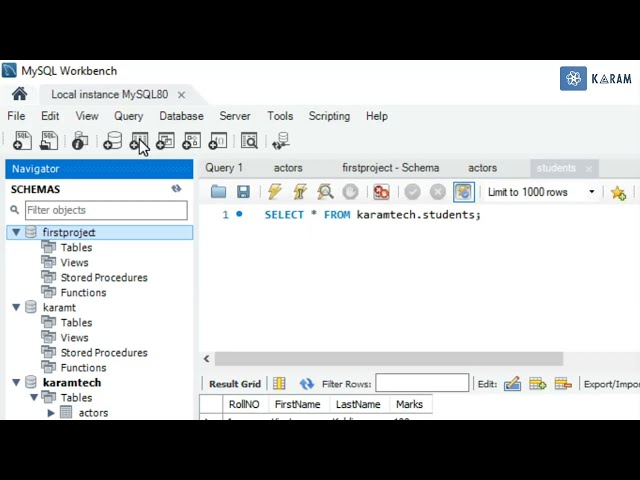Switch to the Query 1 tab

[224, 168]
